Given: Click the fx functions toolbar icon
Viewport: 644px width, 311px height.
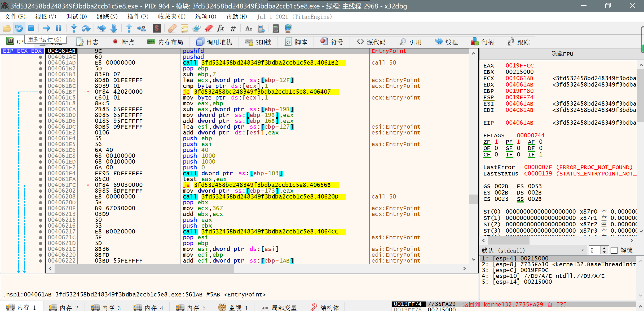Looking at the screenshot, I should [x=221, y=28].
